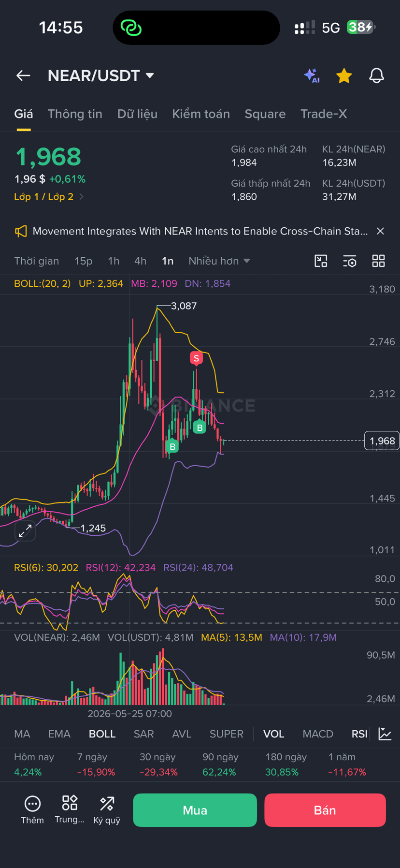Tap the 90 ngày 62,24% performance
400x868 pixels.
pos(219,765)
